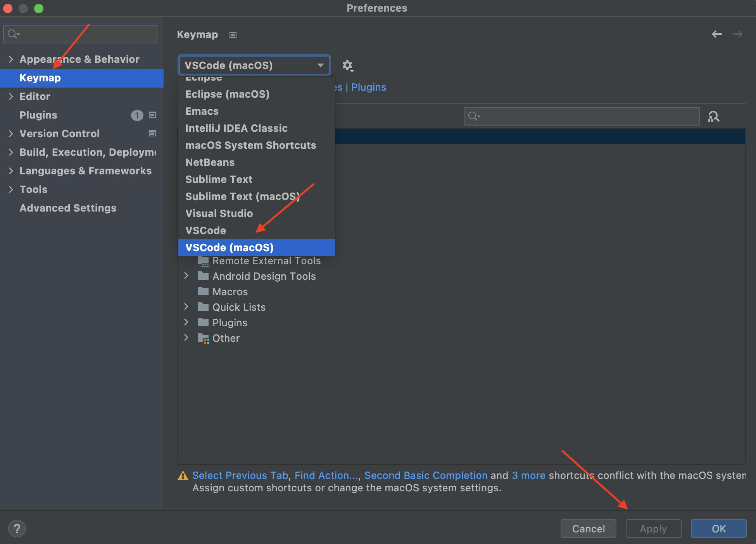Focus the keymap action search field
756x544 pixels.
[x=582, y=116]
